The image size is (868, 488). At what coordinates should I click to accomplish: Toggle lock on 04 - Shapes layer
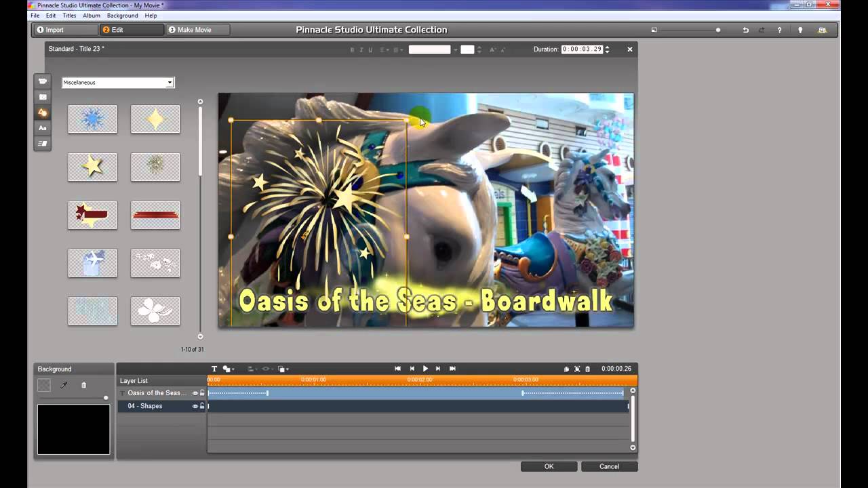(x=202, y=406)
